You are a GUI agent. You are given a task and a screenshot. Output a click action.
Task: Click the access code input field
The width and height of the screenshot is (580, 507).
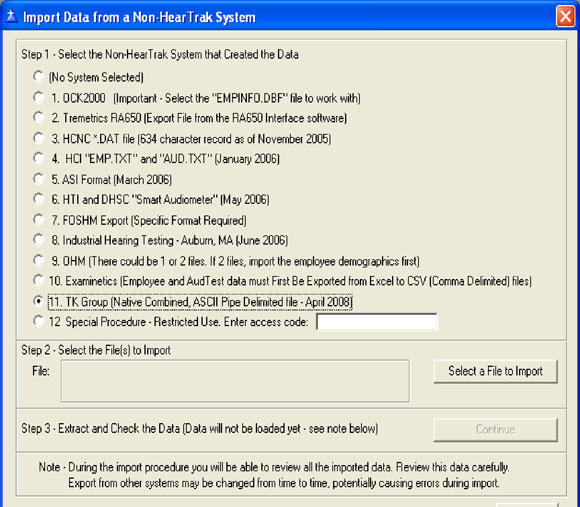pyautogui.click(x=377, y=321)
